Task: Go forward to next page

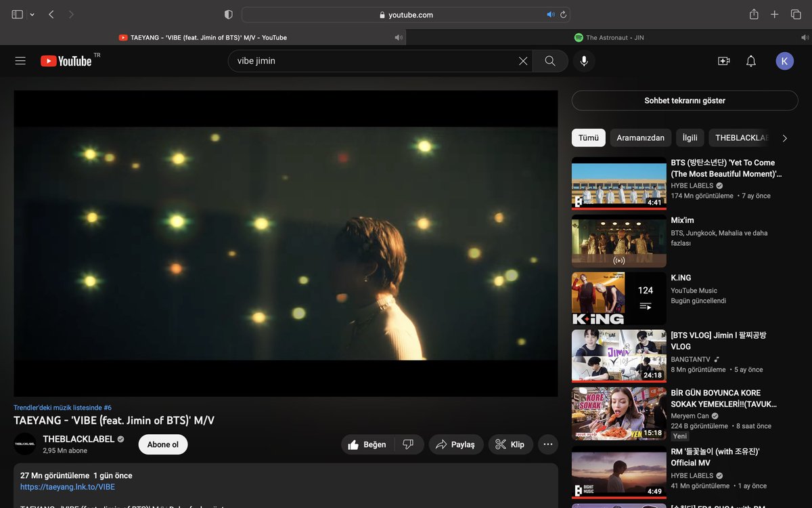Action: pos(71,14)
